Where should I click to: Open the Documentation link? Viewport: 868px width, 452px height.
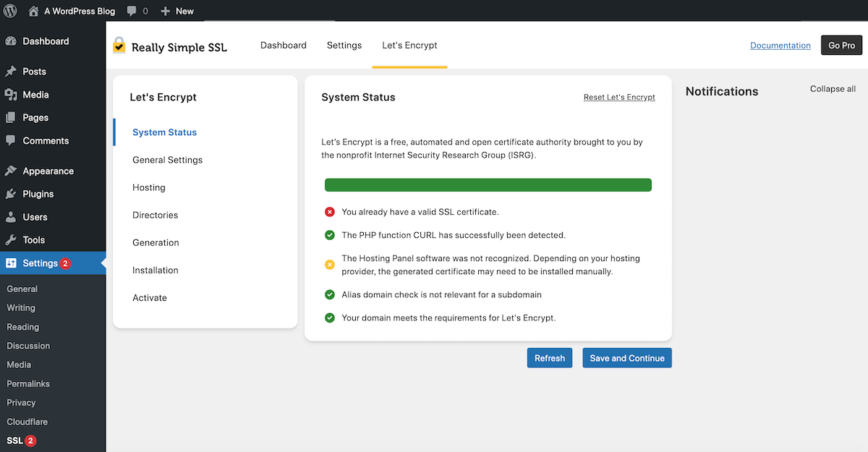(780, 45)
